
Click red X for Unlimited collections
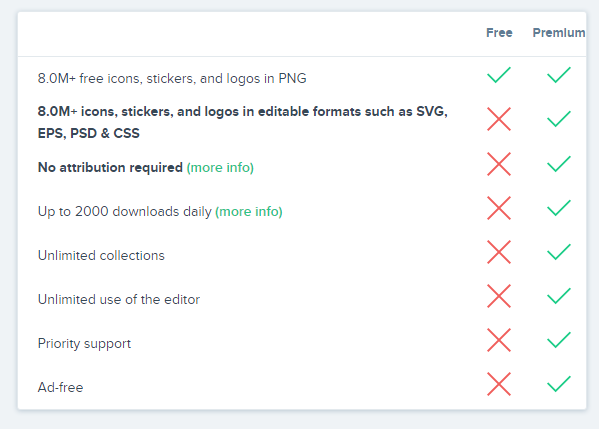pos(499,252)
